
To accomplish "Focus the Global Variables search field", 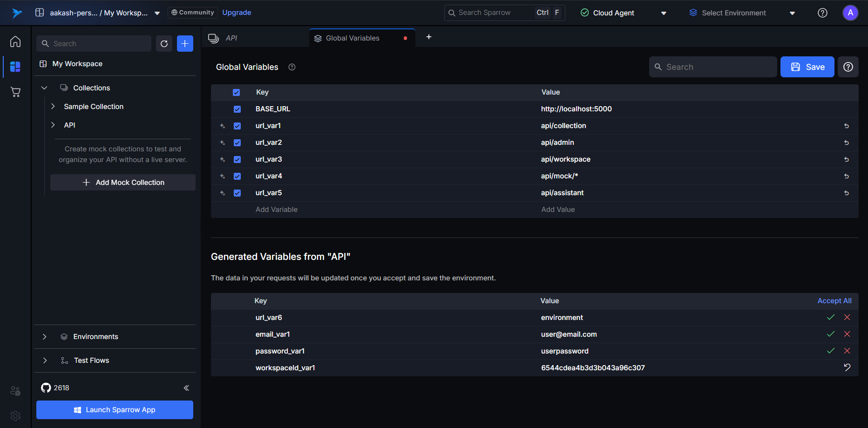I will (713, 67).
